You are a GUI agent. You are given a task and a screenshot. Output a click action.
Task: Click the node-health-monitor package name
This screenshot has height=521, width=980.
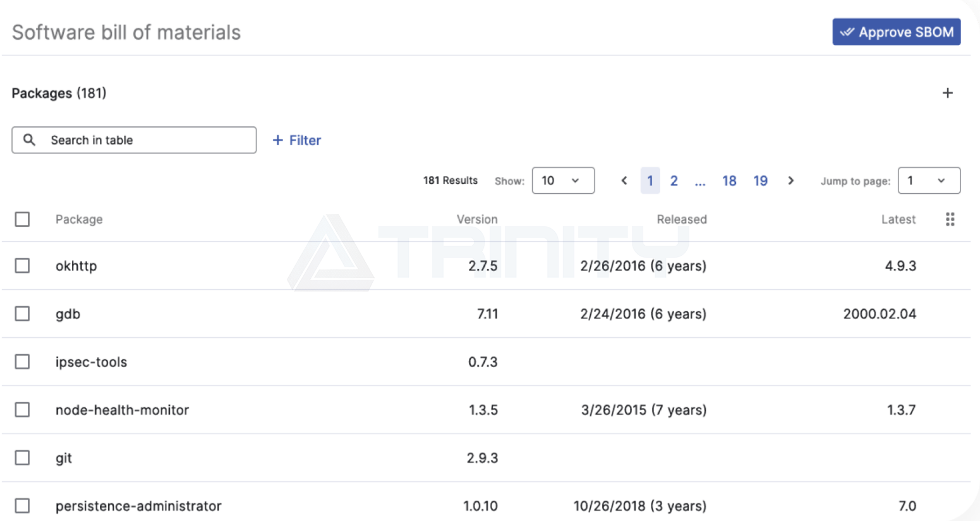coord(122,410)
